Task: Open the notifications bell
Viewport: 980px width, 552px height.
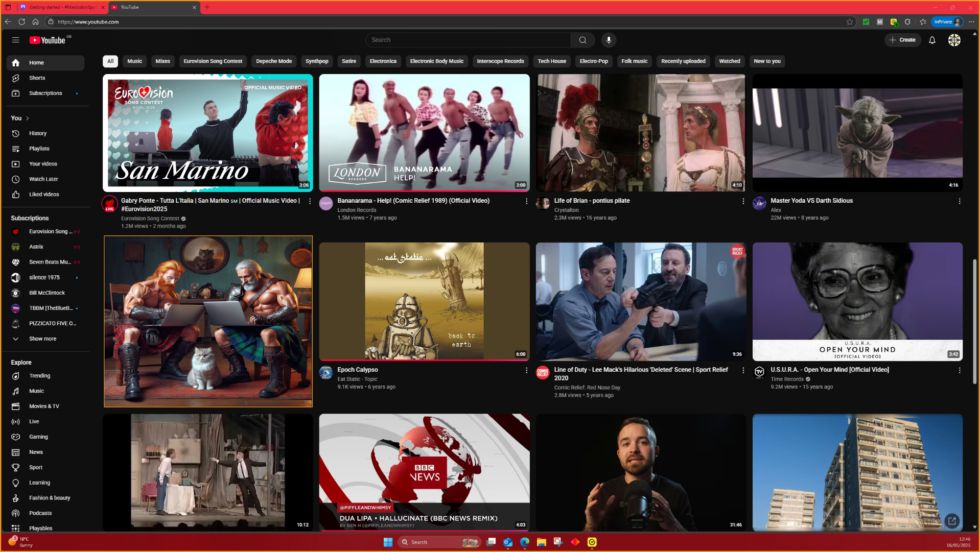Action: click(x=932, y=40)
